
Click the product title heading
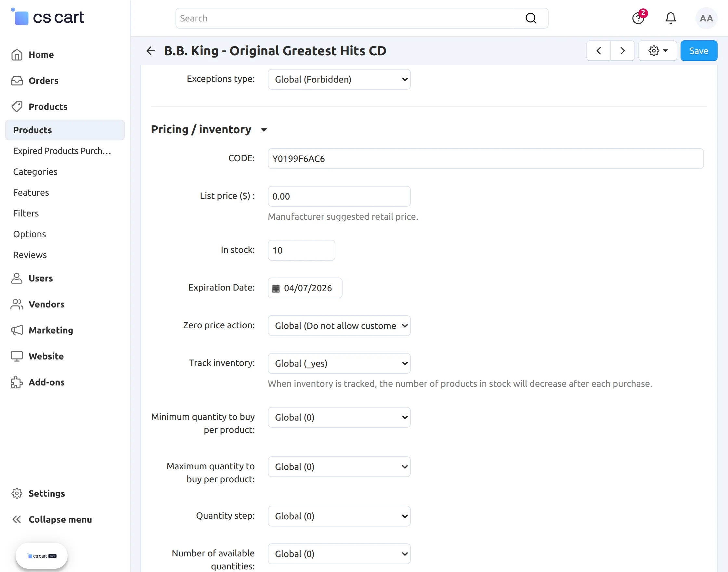(x=275, y=51)
